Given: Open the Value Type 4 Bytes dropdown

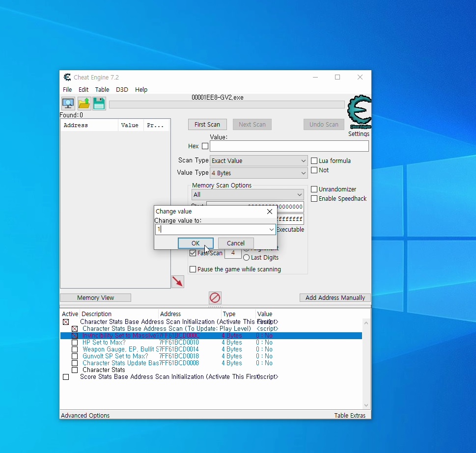Looking at the screenshot, I should click(x=259, y=173).
